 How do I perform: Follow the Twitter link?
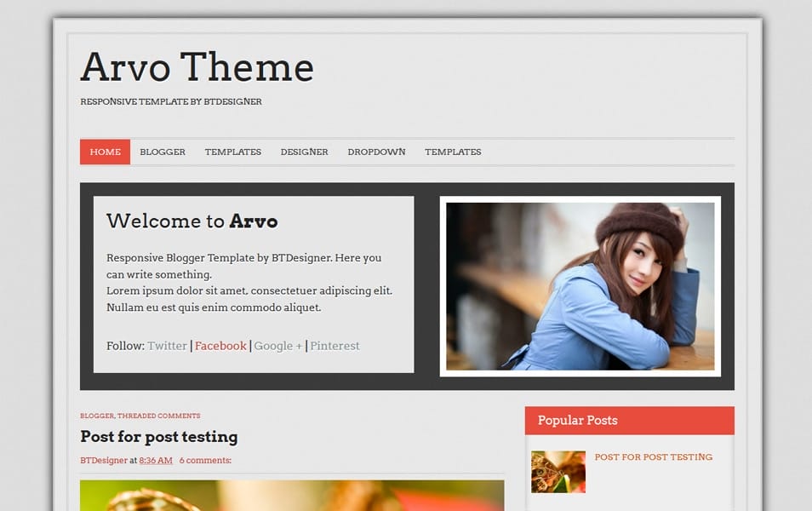click(167, 346)
